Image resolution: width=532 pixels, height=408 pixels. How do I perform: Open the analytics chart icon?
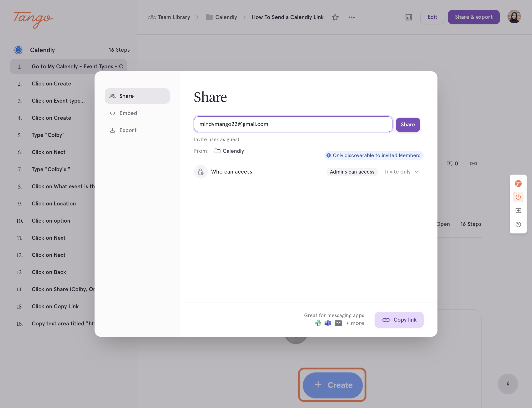409,17
